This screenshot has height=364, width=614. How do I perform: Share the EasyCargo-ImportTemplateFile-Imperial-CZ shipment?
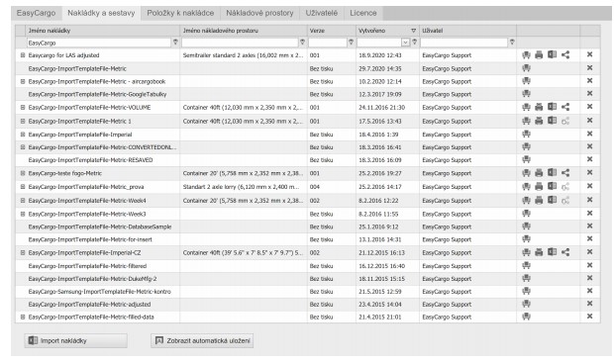[x=565, y=252]
